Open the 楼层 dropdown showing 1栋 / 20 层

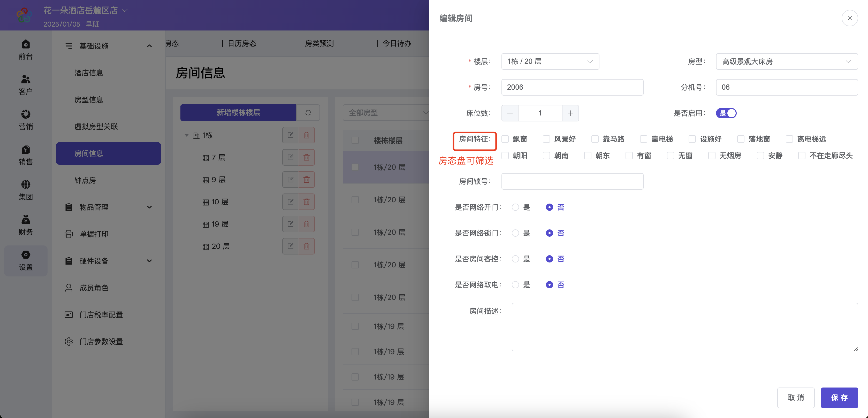550,61
